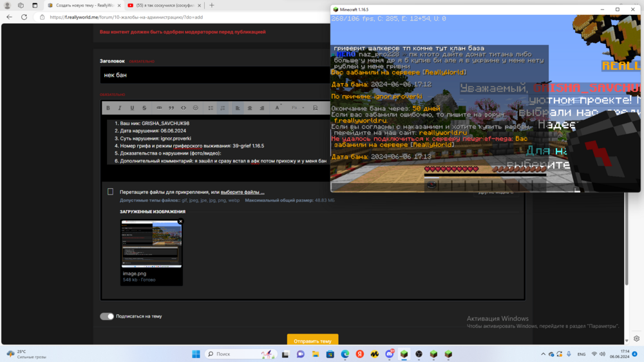Open the emoji picker in the editor
Screen dimensions: 644x362
[x=196, y=108]
